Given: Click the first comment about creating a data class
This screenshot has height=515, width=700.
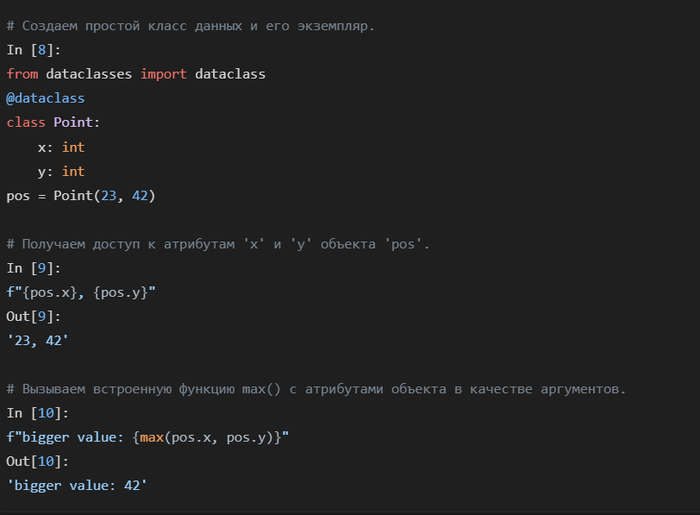Looking at the screenshot, I should coord(190,26).
